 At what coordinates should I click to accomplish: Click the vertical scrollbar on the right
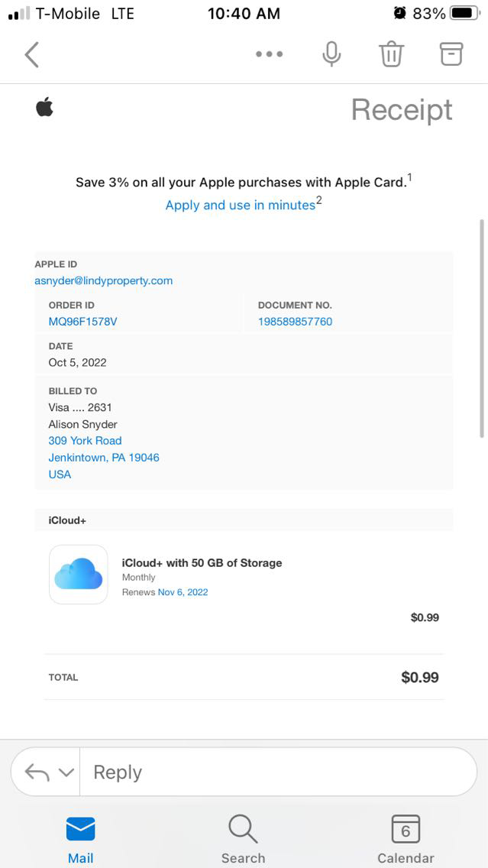482,329
